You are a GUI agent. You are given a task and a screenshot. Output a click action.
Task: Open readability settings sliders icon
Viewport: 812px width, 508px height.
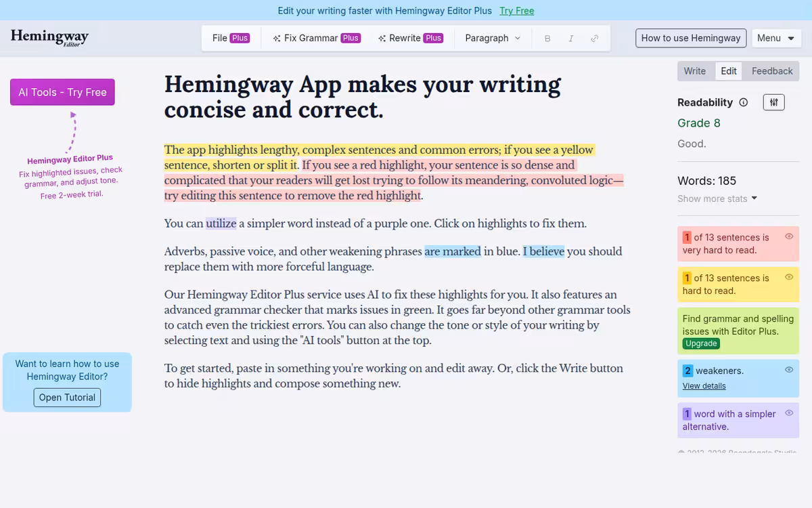pyautogui.click(x=773, y=102)
